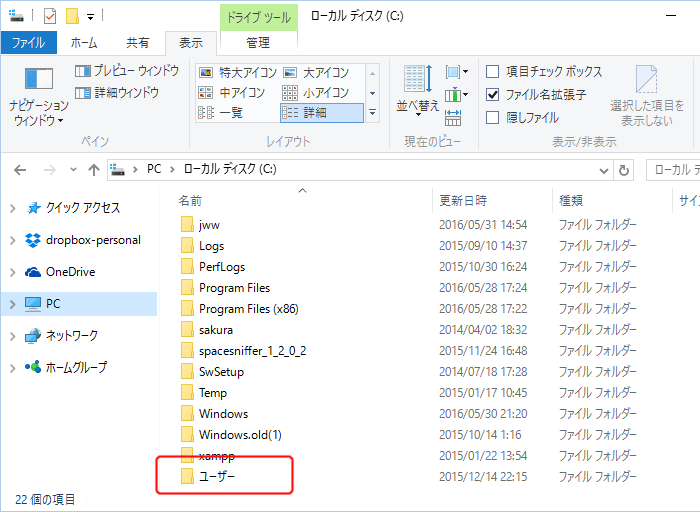
Task: Select ネットワーク in navigation pane
Action: (x=62, y=336)
